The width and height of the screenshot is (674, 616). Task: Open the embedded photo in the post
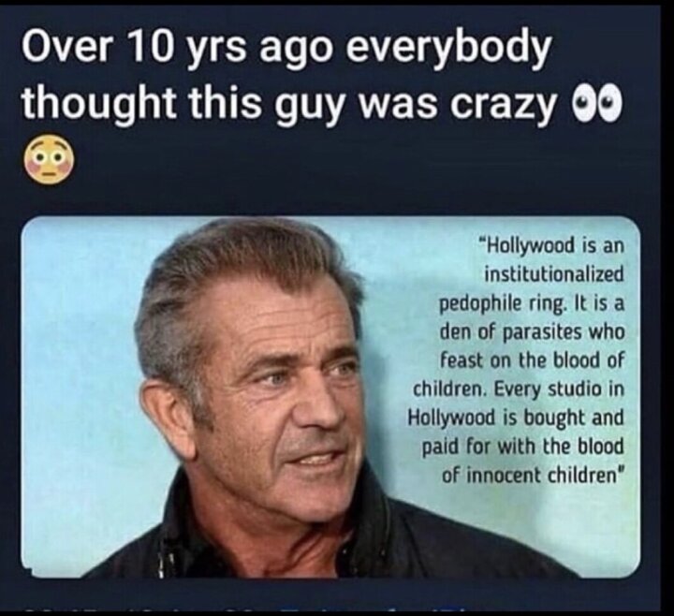331,398
